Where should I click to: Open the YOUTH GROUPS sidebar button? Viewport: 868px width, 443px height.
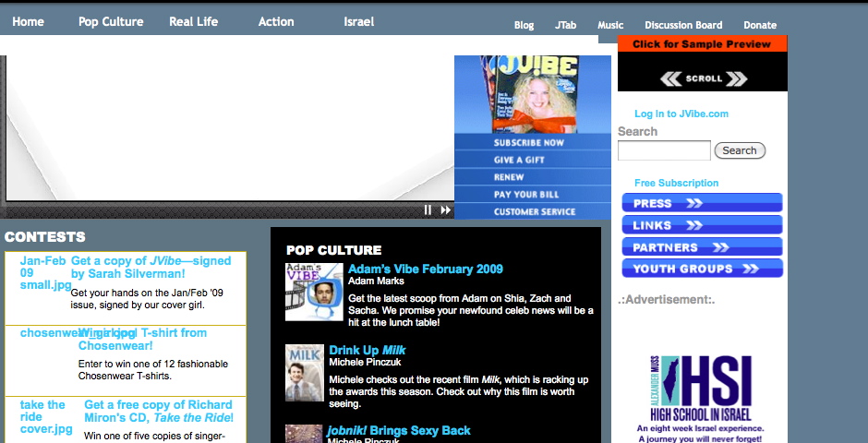point(702,269)
